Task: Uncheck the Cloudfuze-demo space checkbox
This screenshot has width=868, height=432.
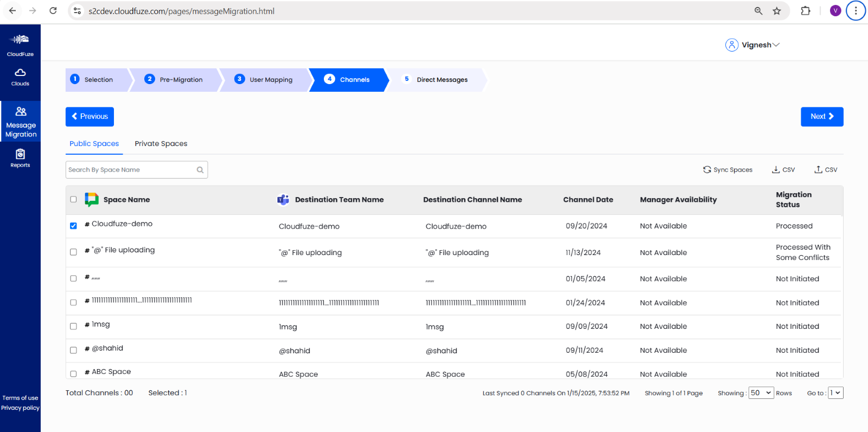Action: click(73, 226)
